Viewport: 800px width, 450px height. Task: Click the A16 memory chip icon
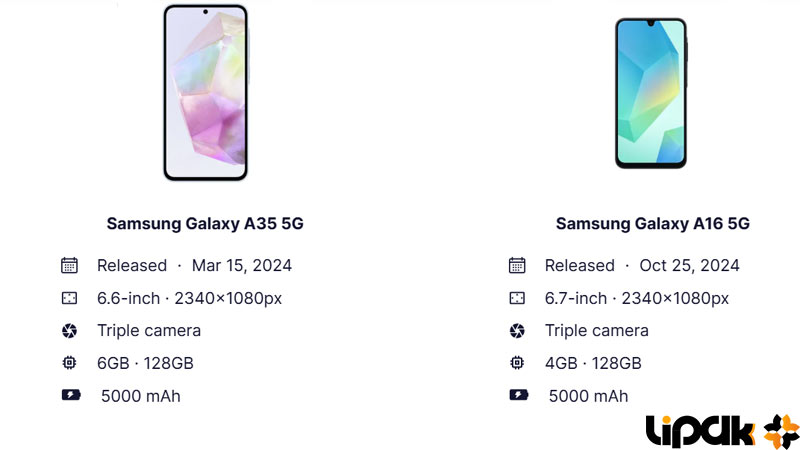click(x=517, y=363)
